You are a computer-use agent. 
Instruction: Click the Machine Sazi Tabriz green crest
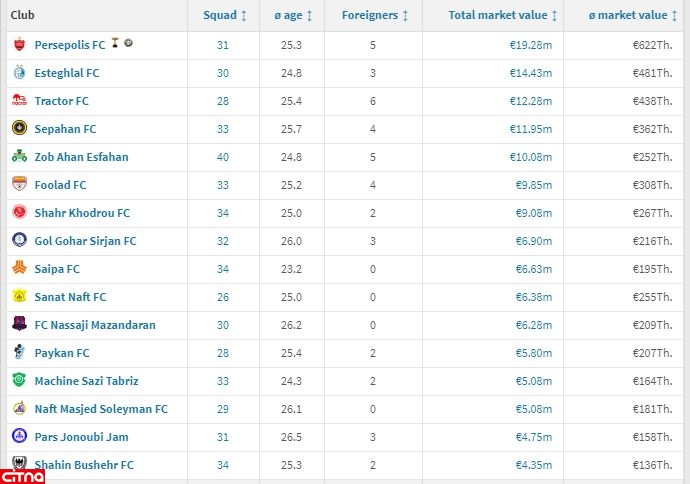(x=19, y=381)
